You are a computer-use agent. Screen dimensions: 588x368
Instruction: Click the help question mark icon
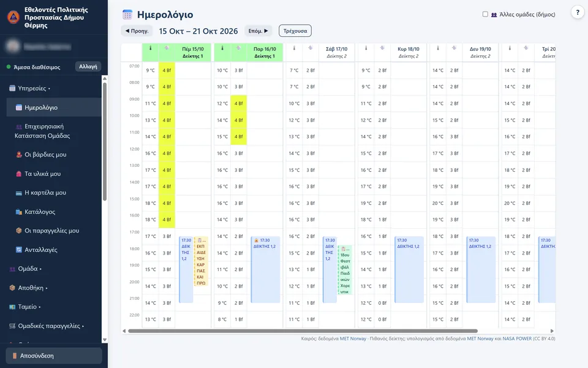pos(578,12)
